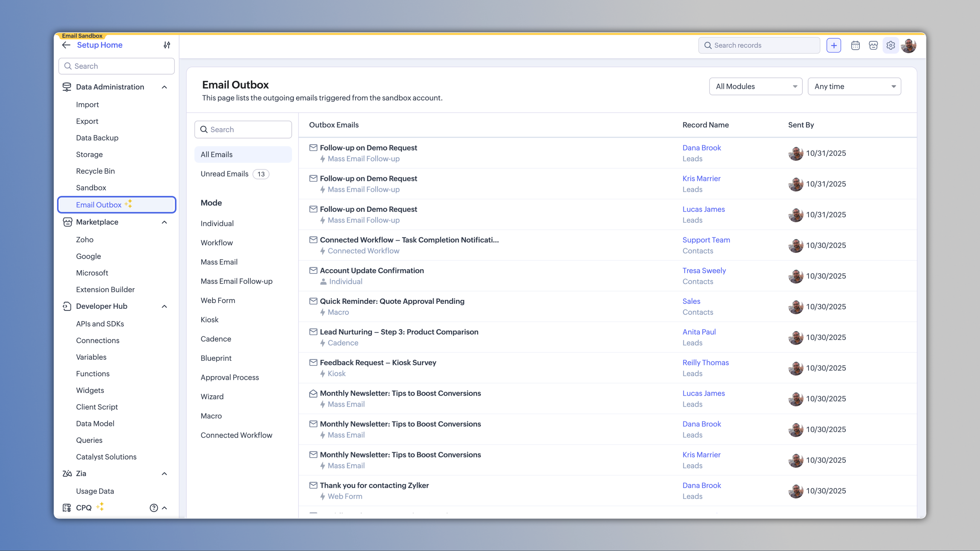Open the Support Team record link
Viewport: 980px width, 551px height.
(x=706, y=240)
